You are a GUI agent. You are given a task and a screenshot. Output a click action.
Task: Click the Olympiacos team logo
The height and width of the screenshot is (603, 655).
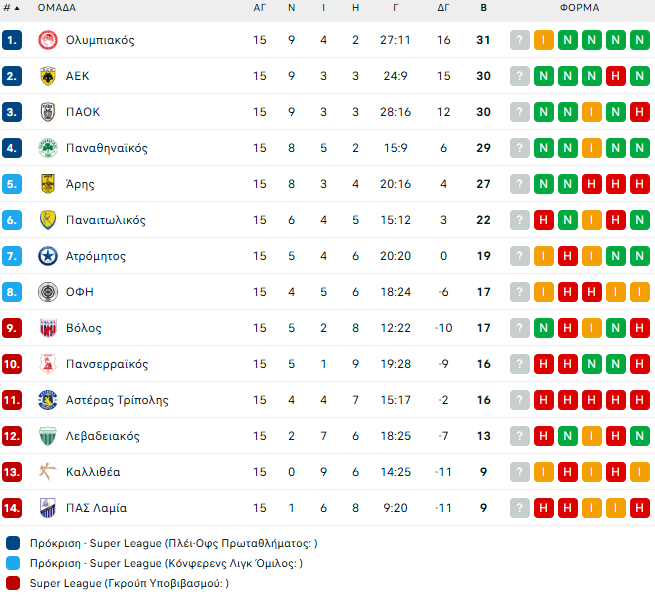[x=47, y=40]
